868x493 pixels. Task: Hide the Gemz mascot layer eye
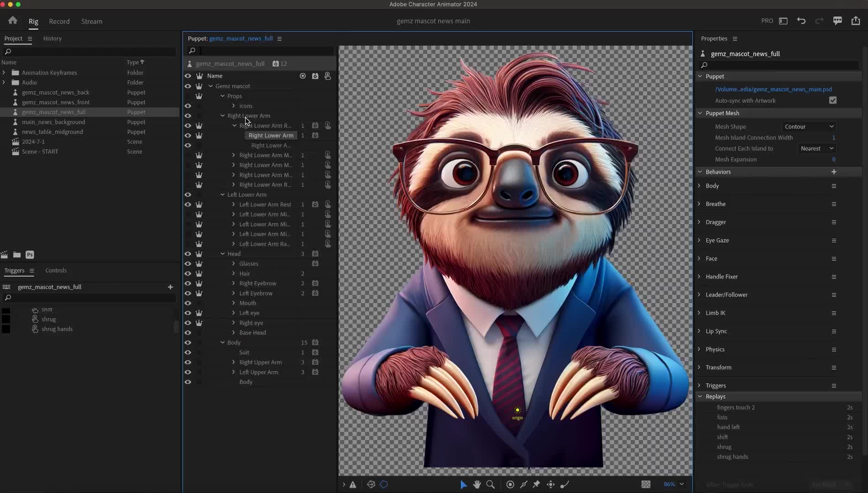coord(188,86)
